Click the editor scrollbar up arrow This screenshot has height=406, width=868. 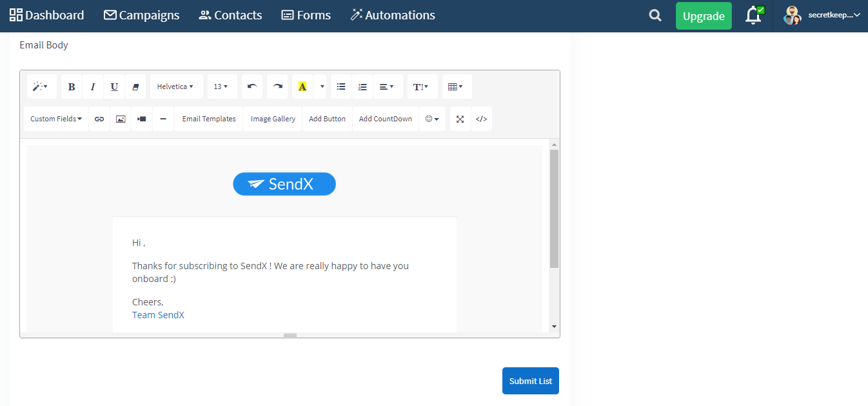point(555,144)
